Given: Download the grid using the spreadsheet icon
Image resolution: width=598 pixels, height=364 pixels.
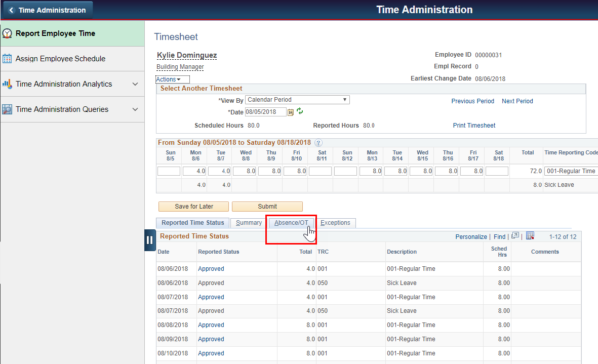Looking at the screenshot, I should click(x=530, y=236).
